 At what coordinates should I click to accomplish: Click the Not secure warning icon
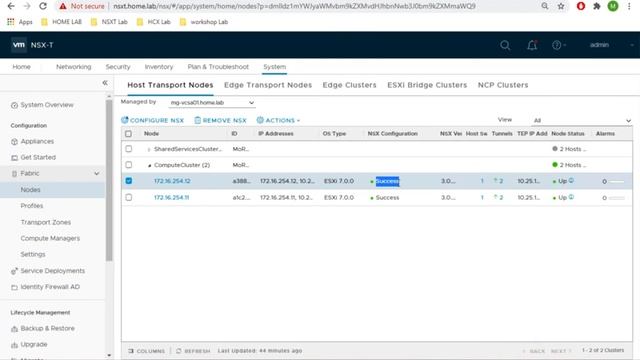click(62, 6)
